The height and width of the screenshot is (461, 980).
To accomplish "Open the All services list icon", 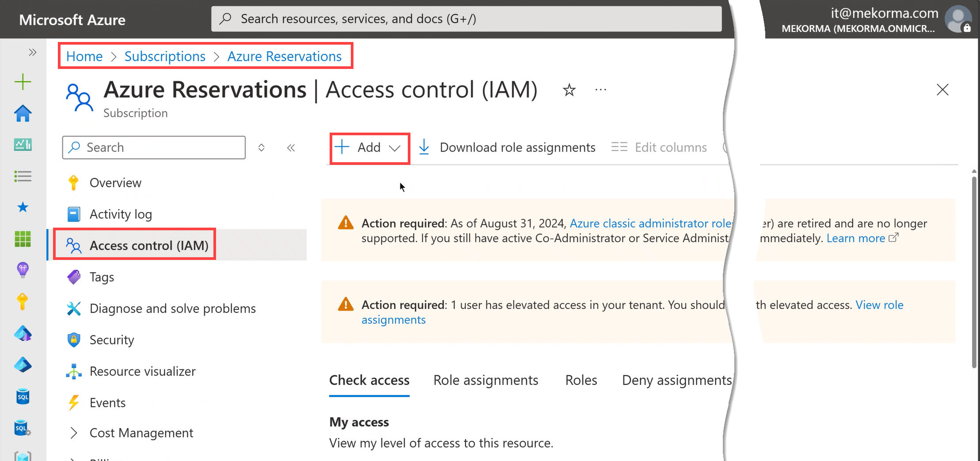I will click(x=23, y=176).
